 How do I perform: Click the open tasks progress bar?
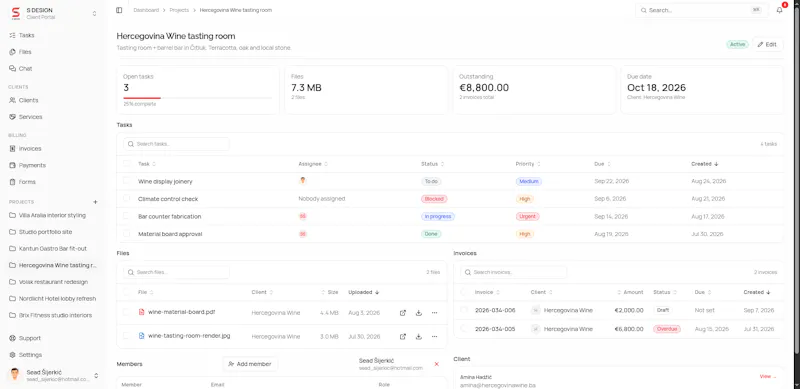(x=197, y=98)
